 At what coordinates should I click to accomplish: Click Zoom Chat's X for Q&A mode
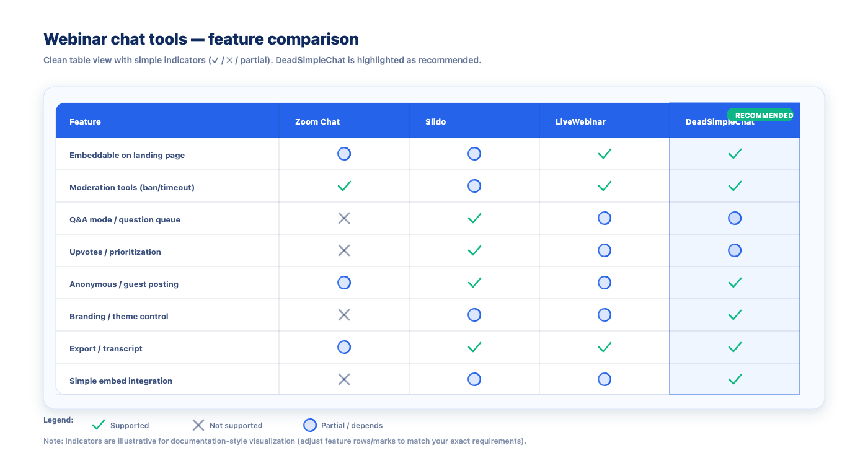[x=344, y=218]
